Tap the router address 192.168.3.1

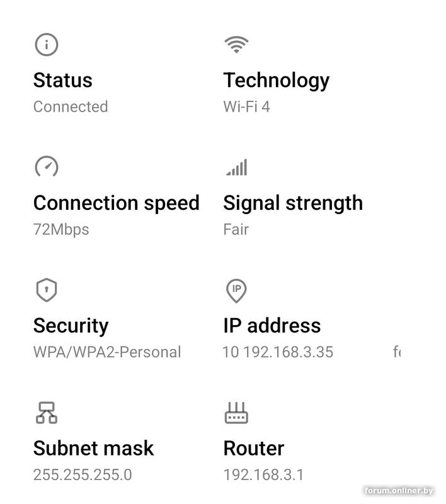263,474
